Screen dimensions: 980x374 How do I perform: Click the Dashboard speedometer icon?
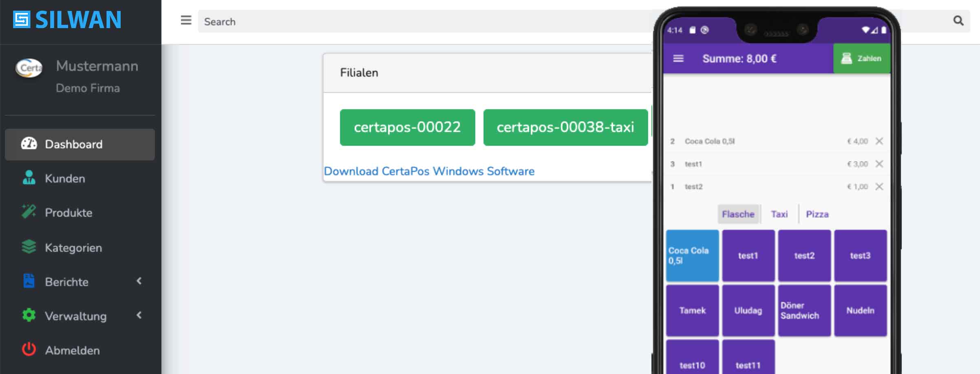pos(29,144)
